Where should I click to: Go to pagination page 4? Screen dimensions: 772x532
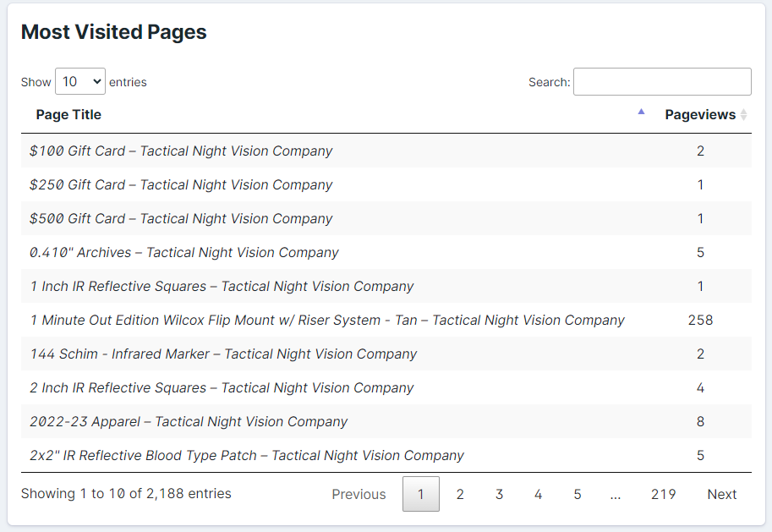[x=538, y=494]
